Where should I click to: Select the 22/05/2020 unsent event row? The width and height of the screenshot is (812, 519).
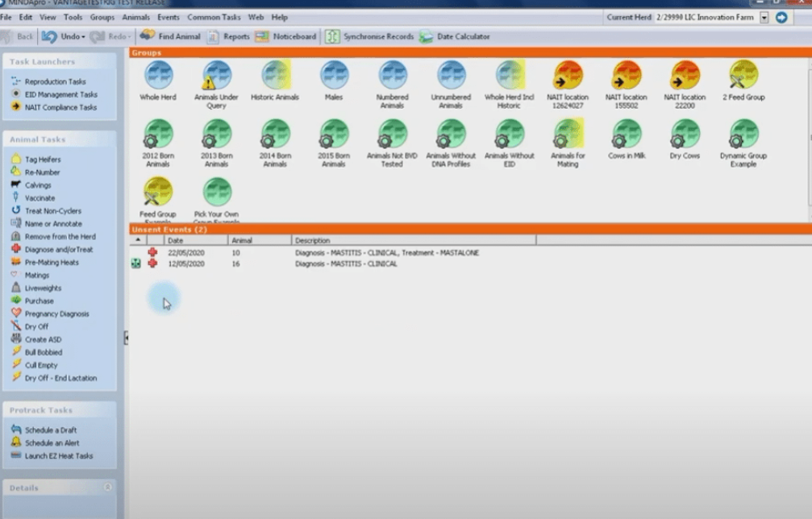click(470, 252)
